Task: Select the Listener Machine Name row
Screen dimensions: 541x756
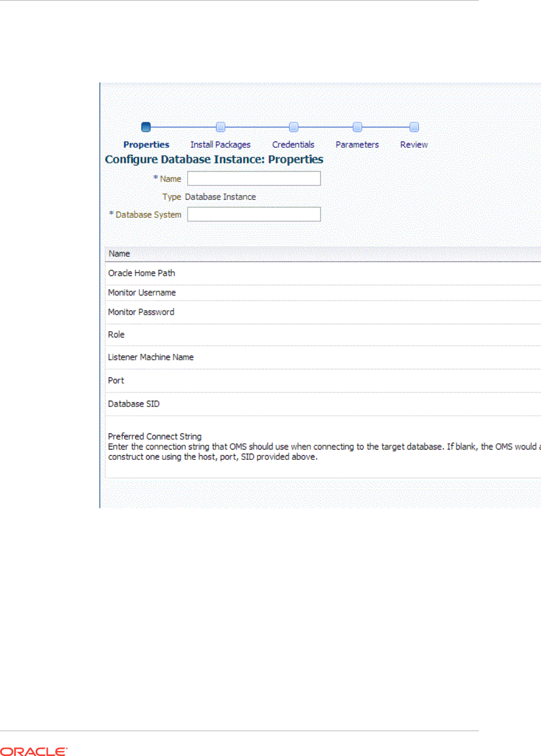Action: (x=323, y=357)
